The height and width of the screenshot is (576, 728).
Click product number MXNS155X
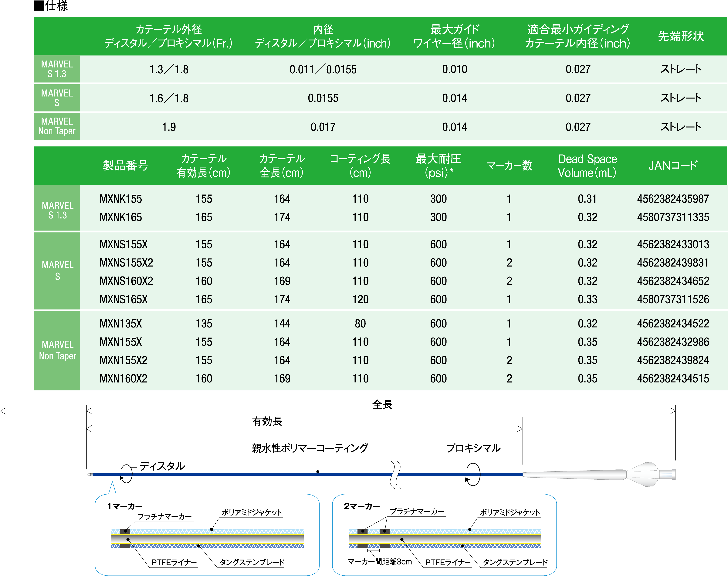123,244
